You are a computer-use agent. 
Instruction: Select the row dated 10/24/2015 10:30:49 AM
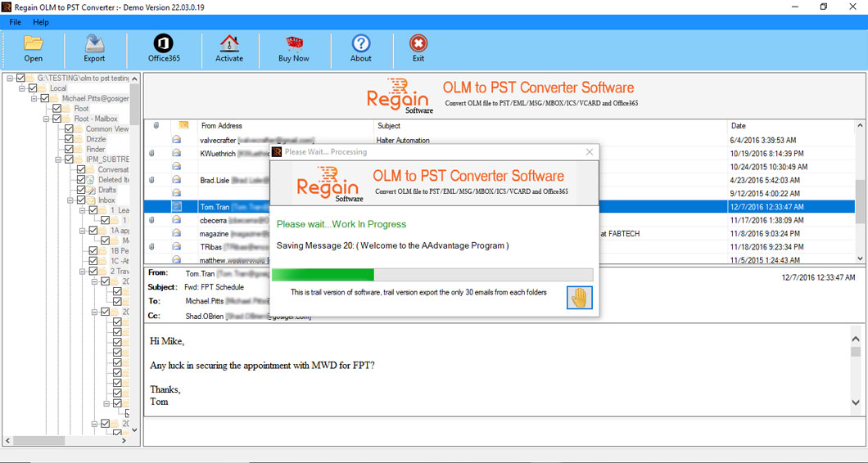(x=500, y=167)
